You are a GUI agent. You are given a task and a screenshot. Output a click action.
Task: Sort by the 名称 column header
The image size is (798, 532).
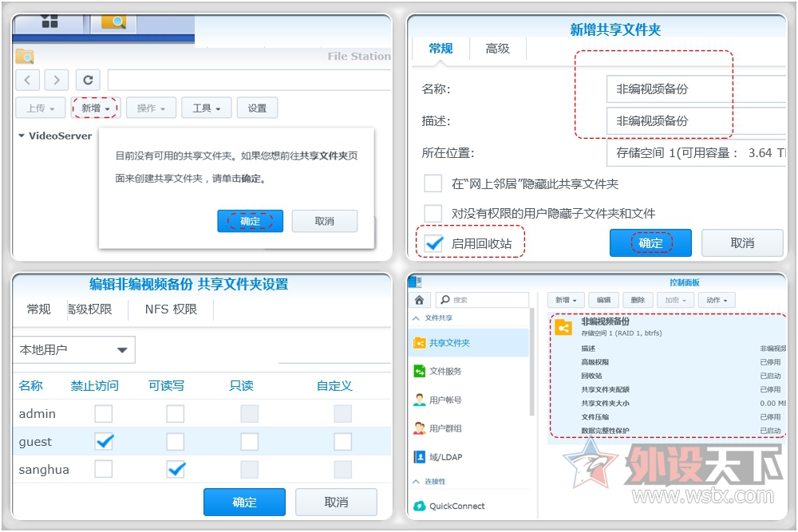(x=30, y=385)
